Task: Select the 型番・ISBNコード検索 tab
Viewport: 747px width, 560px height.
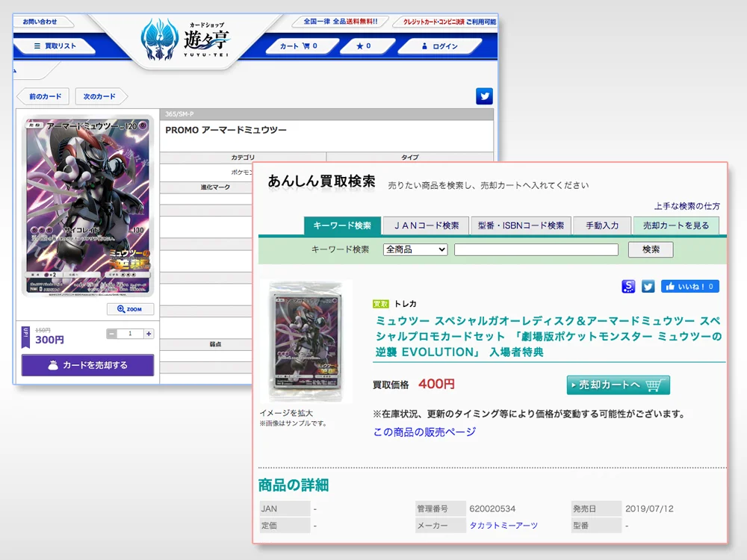Action: coord(521,225)
